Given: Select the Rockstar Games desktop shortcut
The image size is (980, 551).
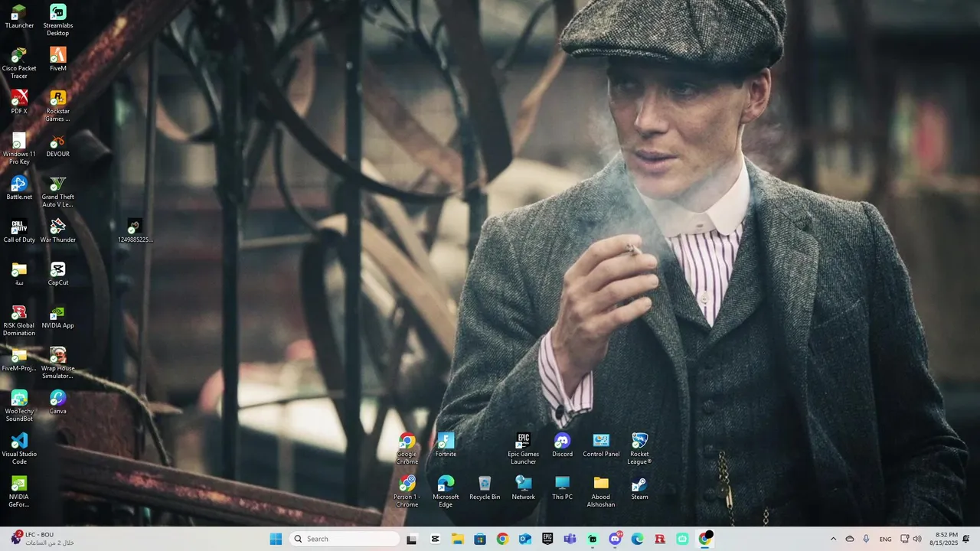Looking at the screenshot, I should pos(58,106).
